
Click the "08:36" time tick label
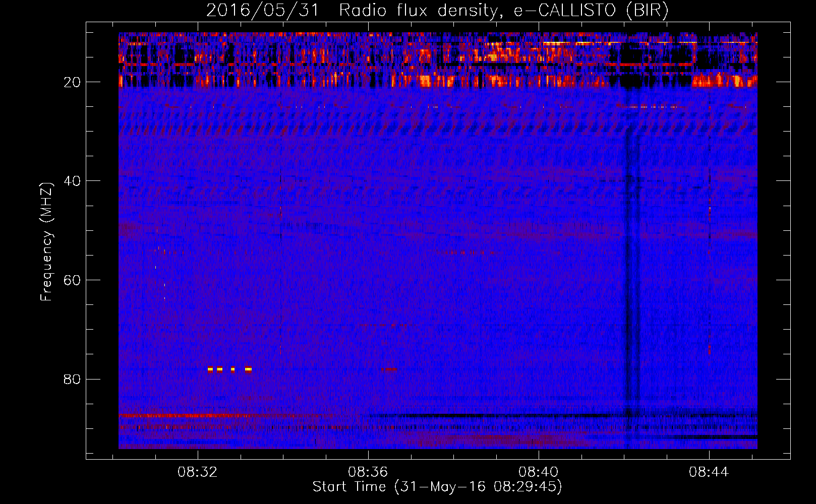coord(368,472)
